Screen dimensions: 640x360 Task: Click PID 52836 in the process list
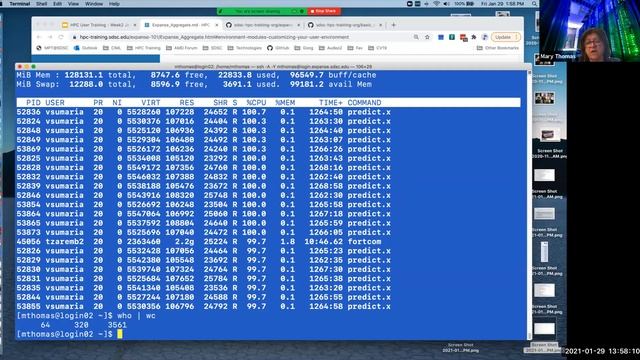pyautogui.click(x=28, y=112)
